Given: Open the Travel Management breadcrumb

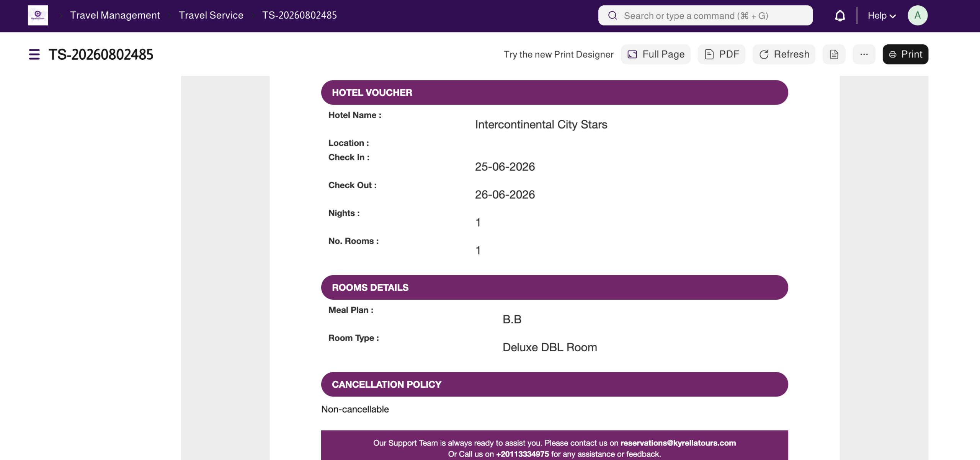Looking at the screenshot, I should tap(115, 15).
